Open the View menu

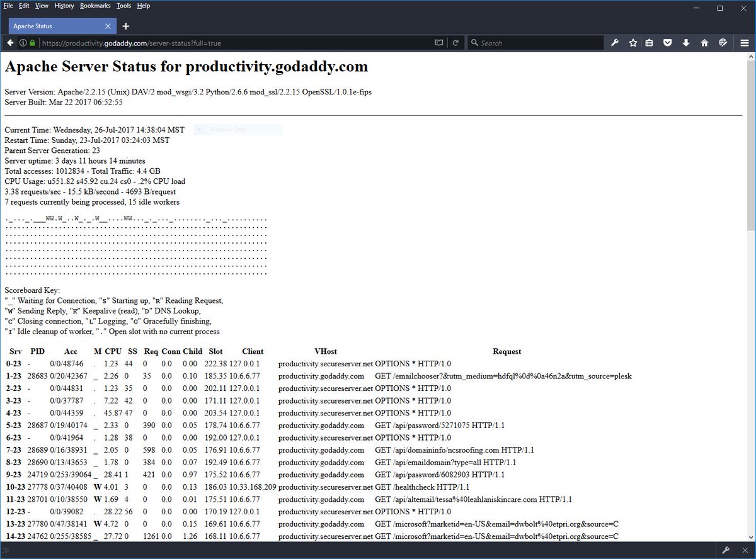point(42,6)
